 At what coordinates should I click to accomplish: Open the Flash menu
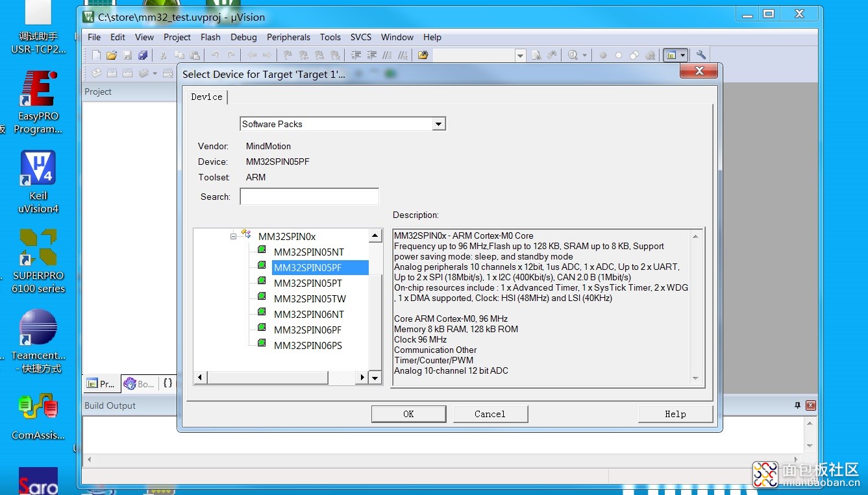(x=210, y=37)
